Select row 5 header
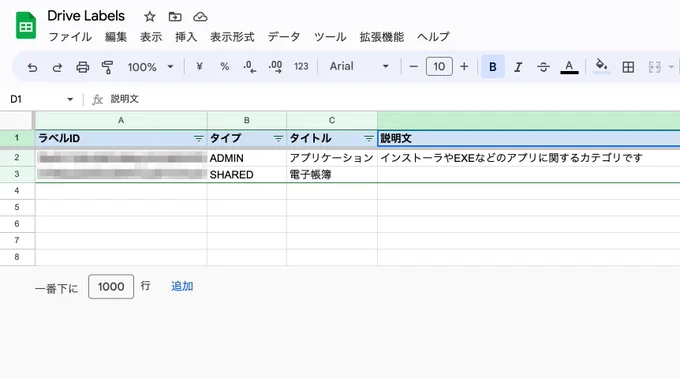This screenshot has height=379, width=680. (x=17, y=207)
